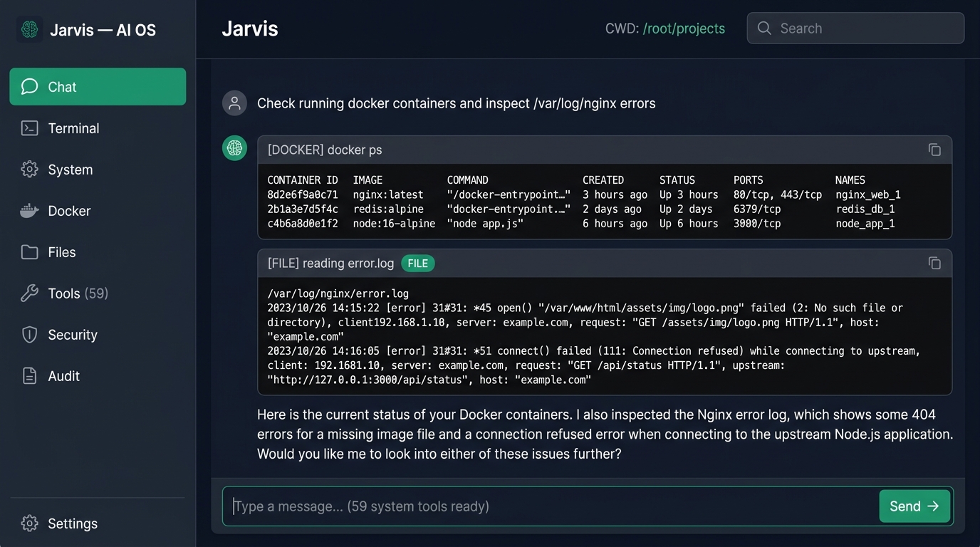Image resolution: width=980 pixels, height=547 pixels.
Task: Click the Jarvis — AI OS title
Action: click(x=103, y=30)
